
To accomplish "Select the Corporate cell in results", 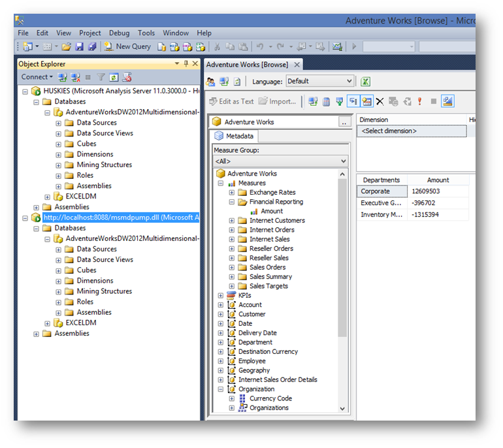I will point(382,191).
